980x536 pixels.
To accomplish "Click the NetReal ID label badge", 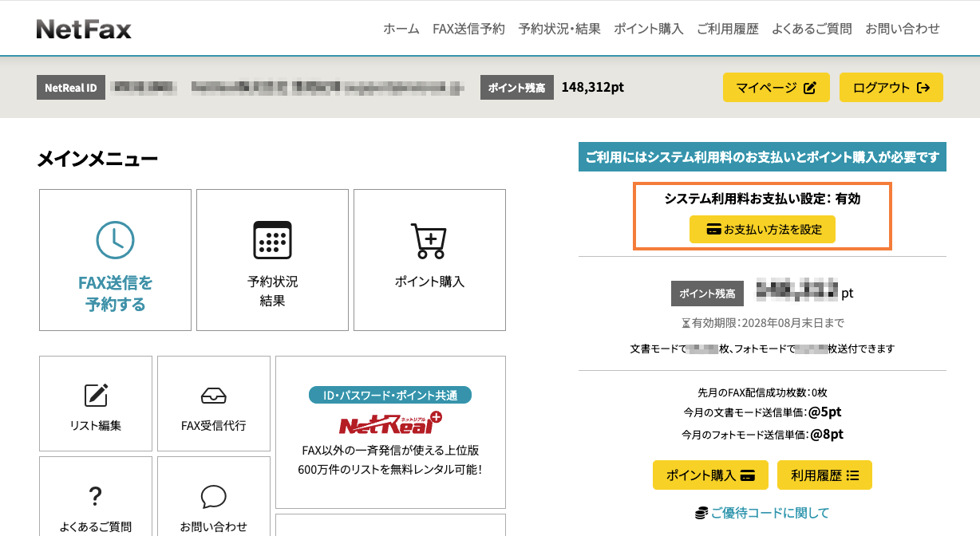I will coord(71,88).
